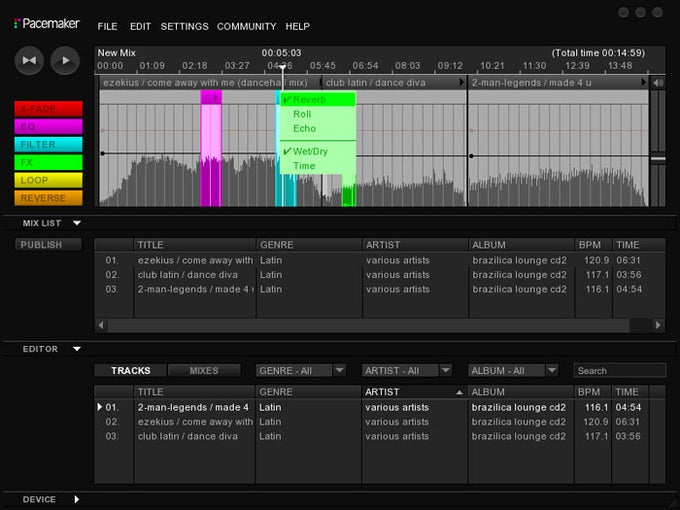680x510 pixels.
Task: Switch to the TRACKS tab
Action: (x=131, y=370)
